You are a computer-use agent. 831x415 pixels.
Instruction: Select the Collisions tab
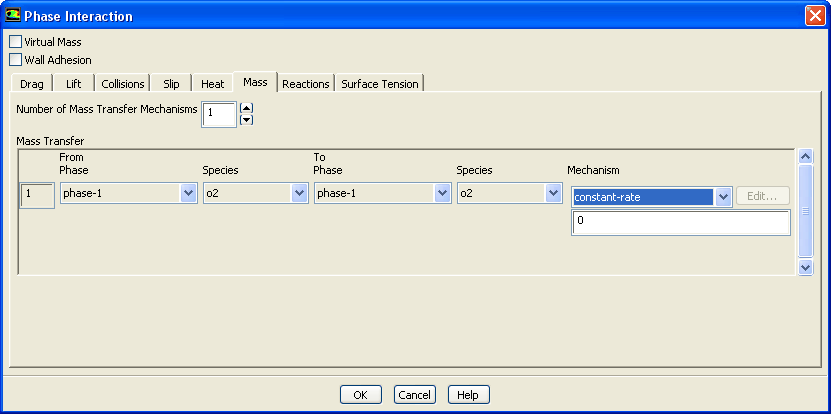(123, 84)
